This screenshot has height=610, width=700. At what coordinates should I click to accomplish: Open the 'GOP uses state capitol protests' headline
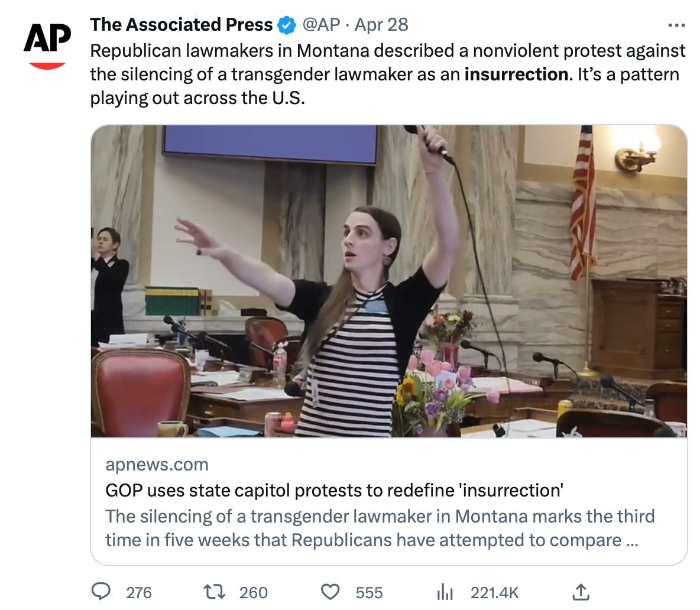[334, 491]
